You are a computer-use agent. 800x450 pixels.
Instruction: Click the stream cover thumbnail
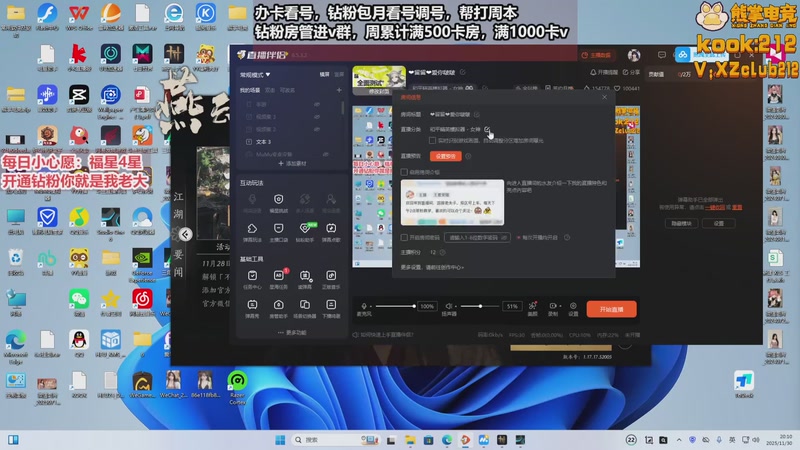379,80
